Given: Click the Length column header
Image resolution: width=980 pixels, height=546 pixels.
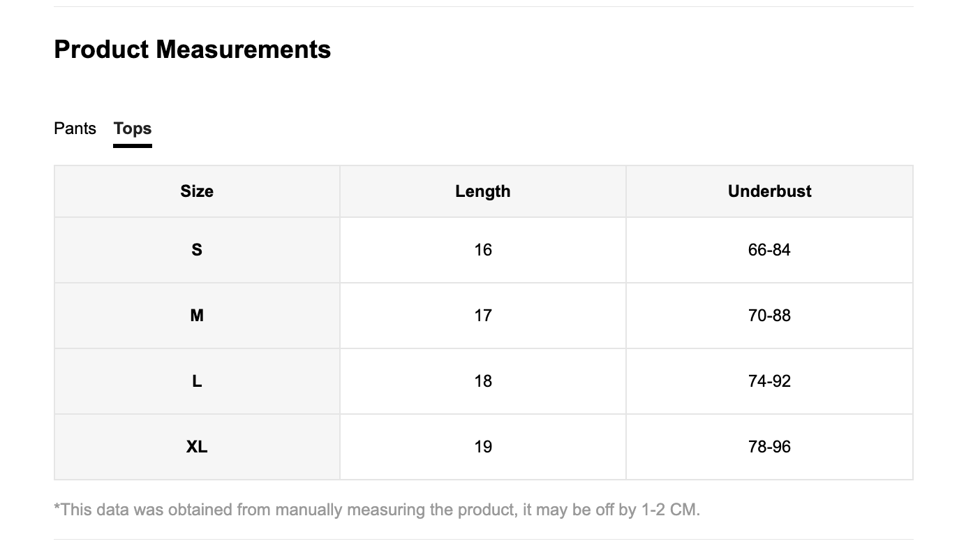Looking at the screenshot, I should point(483,191).
